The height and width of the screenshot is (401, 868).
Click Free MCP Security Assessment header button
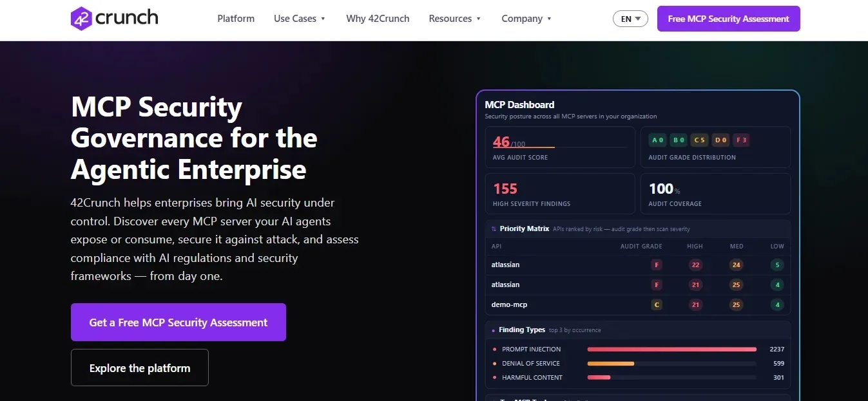(728, 19)
